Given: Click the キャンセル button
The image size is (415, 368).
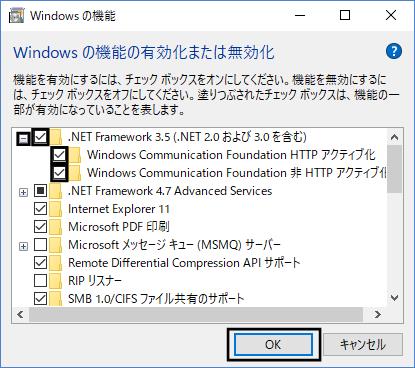Looking at the screenshot, I should point(363,345).
